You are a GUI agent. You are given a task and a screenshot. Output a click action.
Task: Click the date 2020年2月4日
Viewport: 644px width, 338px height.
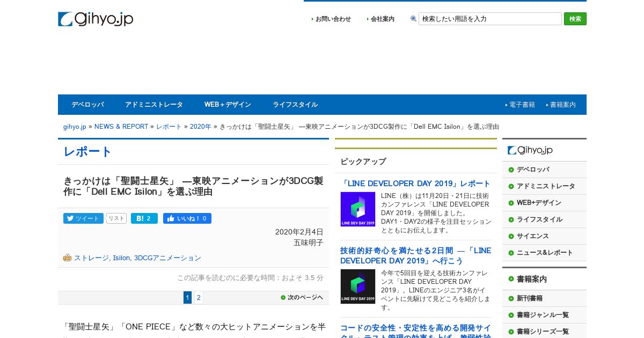(x=299, y=232)
